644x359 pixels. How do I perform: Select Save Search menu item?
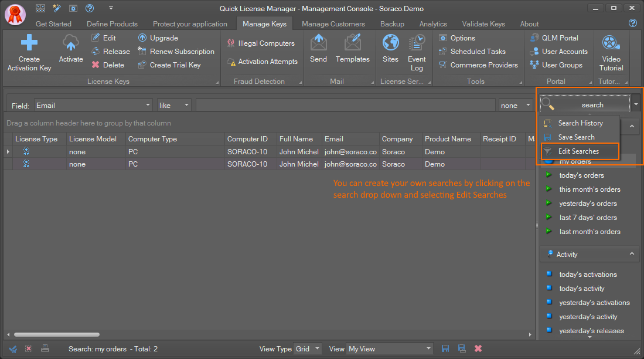coord(580,137)
